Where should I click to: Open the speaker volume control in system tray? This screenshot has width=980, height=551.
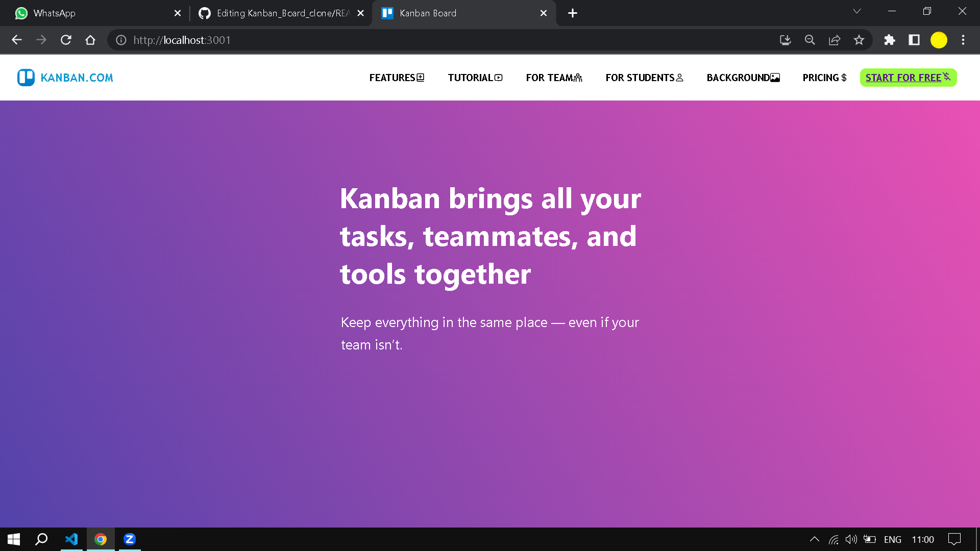point(851,539)
